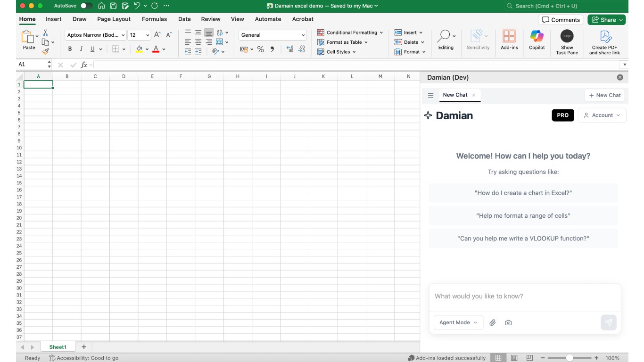Click the Decrease Font Size icon
Viewport: 644px width, 362px height.
click(169, 35)
